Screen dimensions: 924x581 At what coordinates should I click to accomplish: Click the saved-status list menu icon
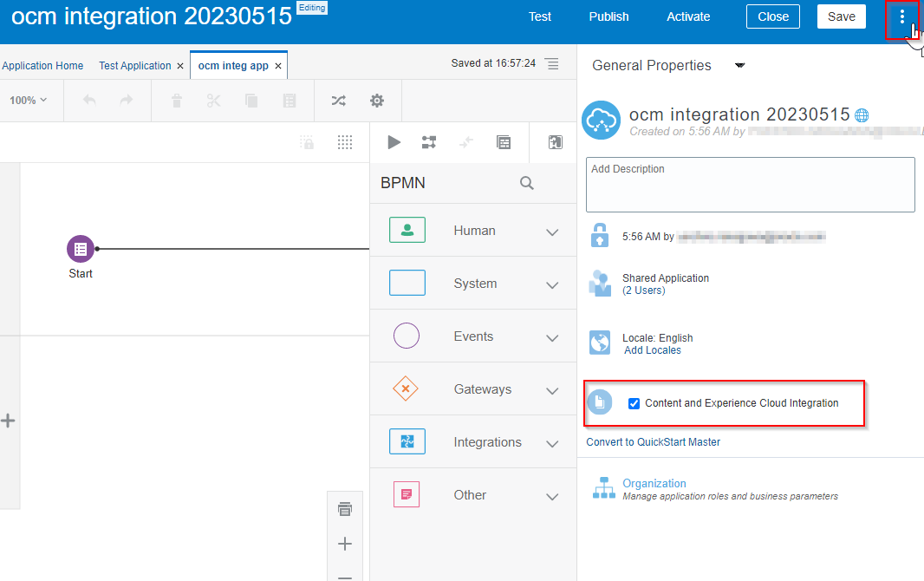(x=551, y=63)
